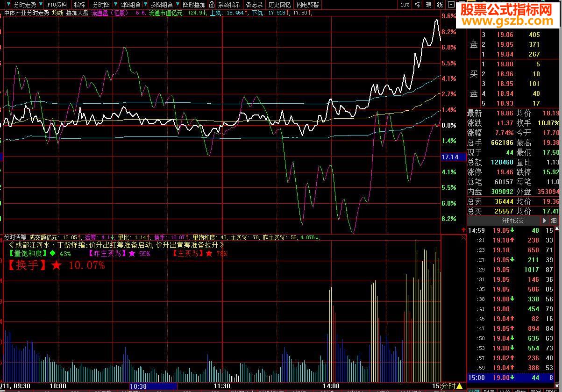The height and width of the screenshot is (392, 562).
Task: Click the red 主买% star icon
Action: (209, 253)
